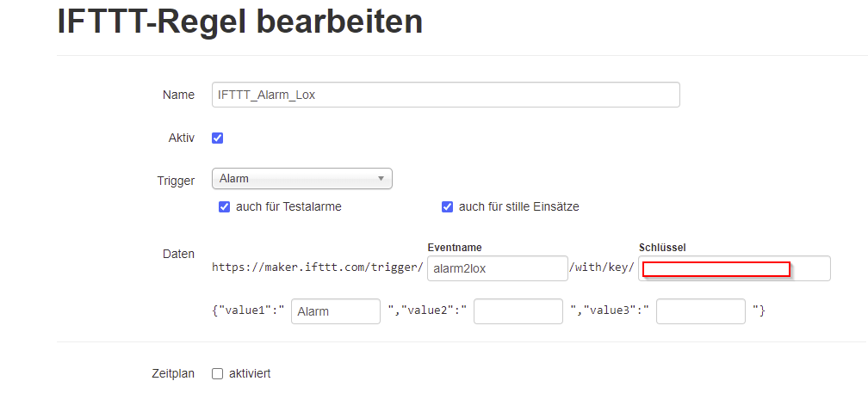Uncheck the Testalarme checkbox

tap(225, 206)
